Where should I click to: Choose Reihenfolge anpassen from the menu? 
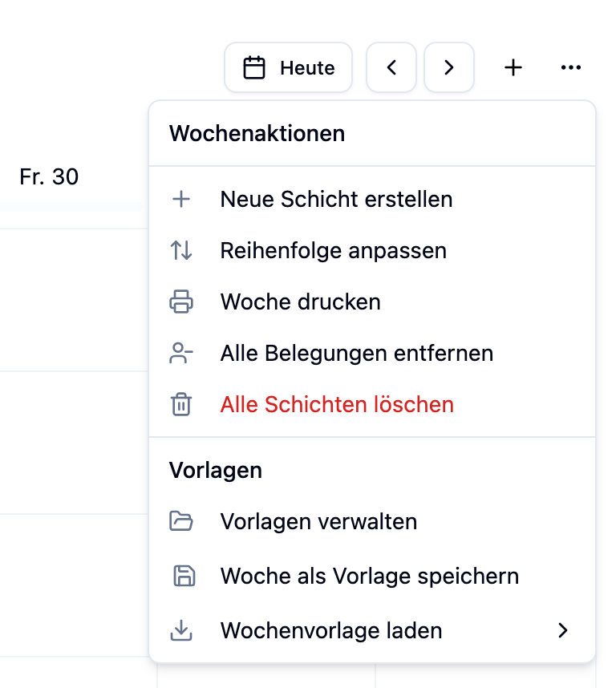coord(333,251)
